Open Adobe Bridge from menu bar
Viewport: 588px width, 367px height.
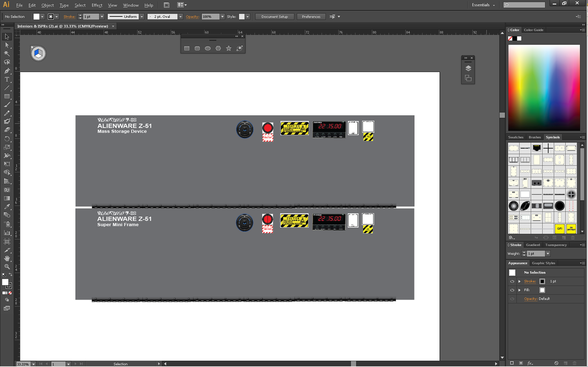click(x=167, y=5)
